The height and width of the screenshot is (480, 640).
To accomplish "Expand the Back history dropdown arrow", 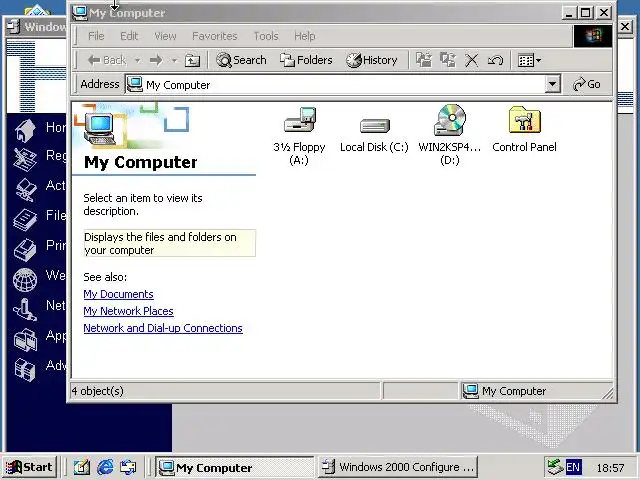I will (138, 60).
